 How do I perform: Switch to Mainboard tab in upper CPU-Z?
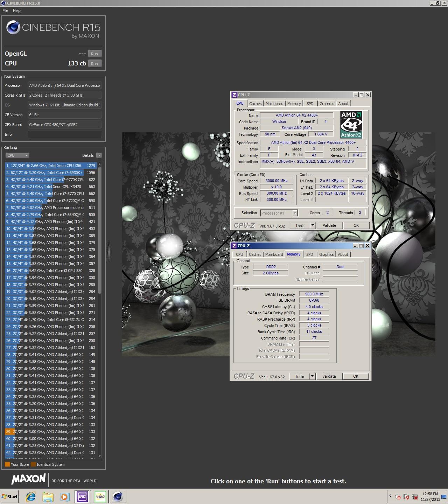pos(274,104)
